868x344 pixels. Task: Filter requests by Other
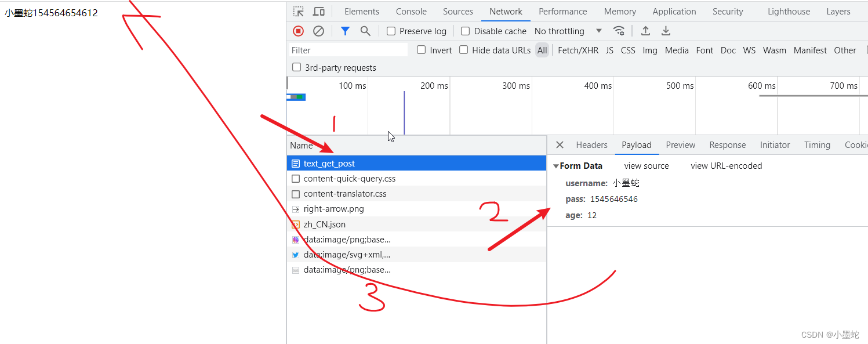845,50
